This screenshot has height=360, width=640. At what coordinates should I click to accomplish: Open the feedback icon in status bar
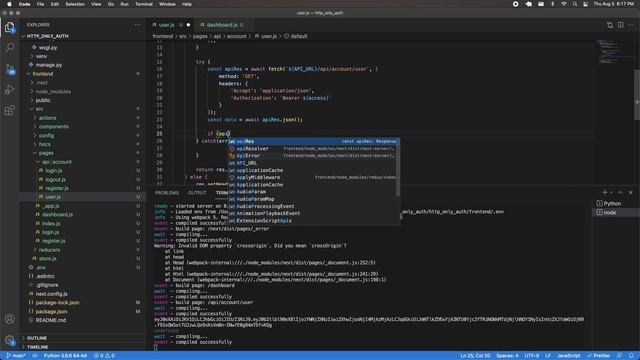click(620, 356)
